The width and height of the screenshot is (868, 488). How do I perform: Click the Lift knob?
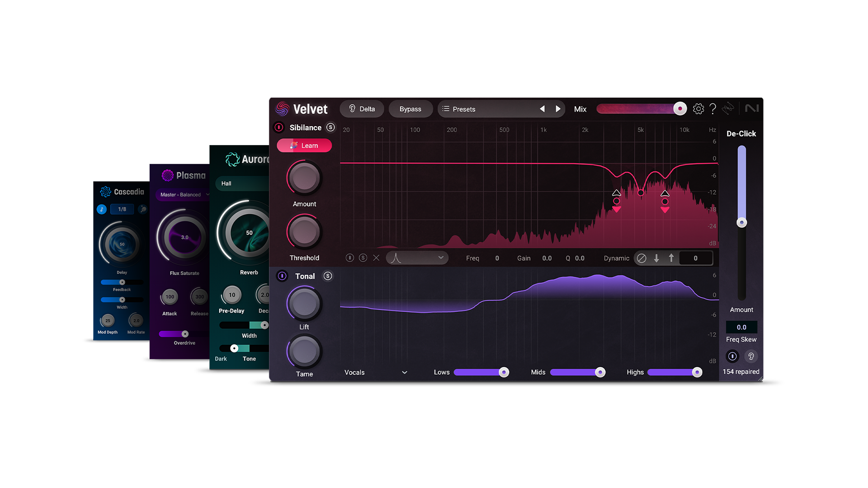(304, 304)
